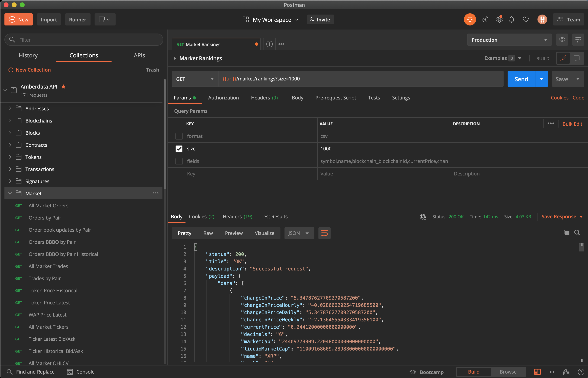Click New Collection link

click(30, 70)
